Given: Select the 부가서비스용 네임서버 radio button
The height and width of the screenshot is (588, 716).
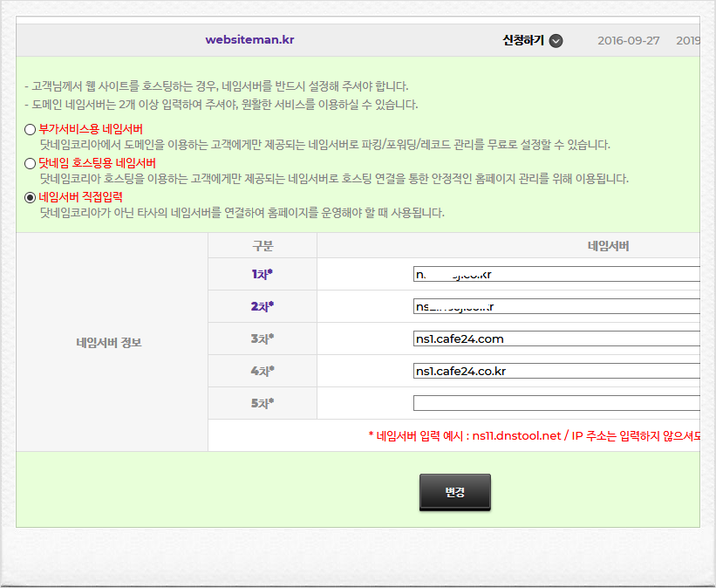Looking at the screenshot, I should point(31,129).
